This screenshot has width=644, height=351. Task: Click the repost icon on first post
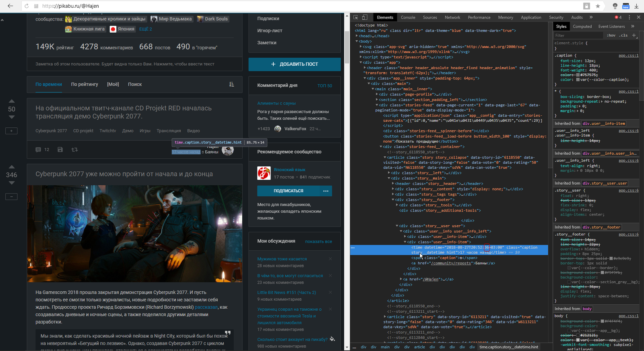click(x=74, y=150)
